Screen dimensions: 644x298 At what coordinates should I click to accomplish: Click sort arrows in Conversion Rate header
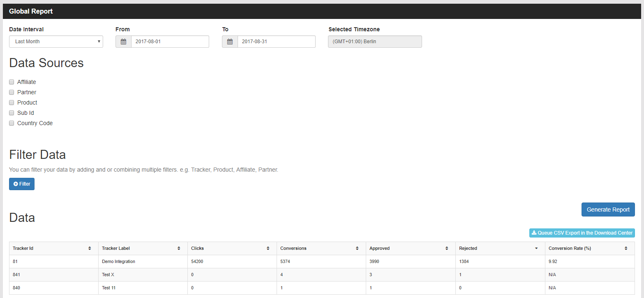tap(626, 248)
